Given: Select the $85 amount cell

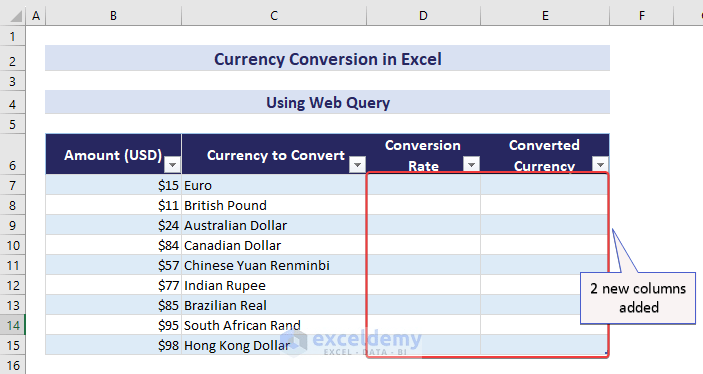Looking at the screenshot, I should pos(113,305).
